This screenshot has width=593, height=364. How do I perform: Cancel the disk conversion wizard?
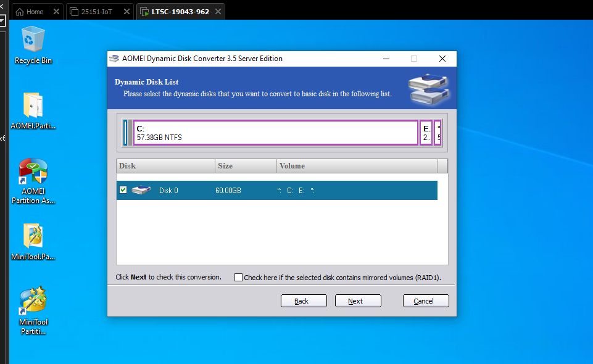[x=426, y=301]
